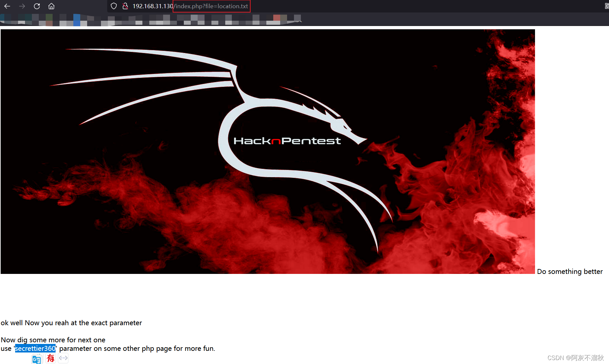Click the QR code icon at toolbar right edge
Screen dimensions: 609x364
click(x=606, y=6)
